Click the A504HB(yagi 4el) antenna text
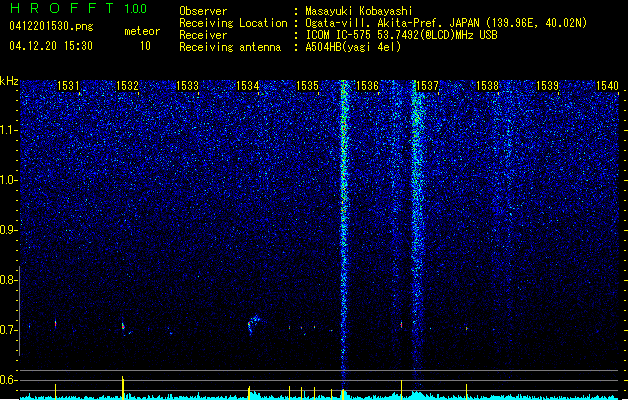 coord(353,47)
